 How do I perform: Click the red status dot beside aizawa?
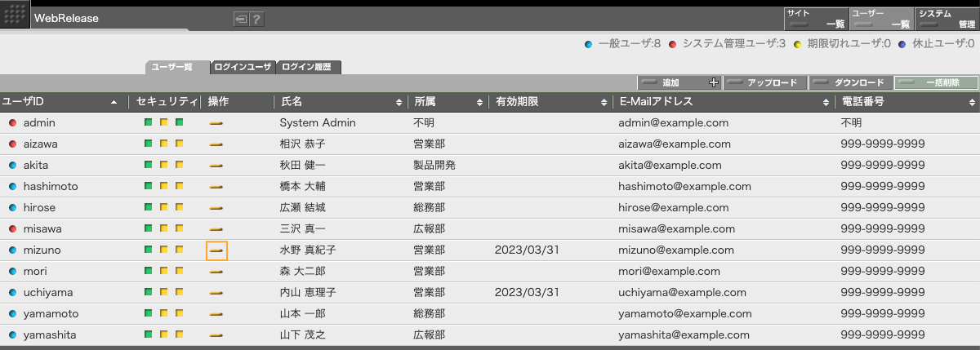(12, 144)
